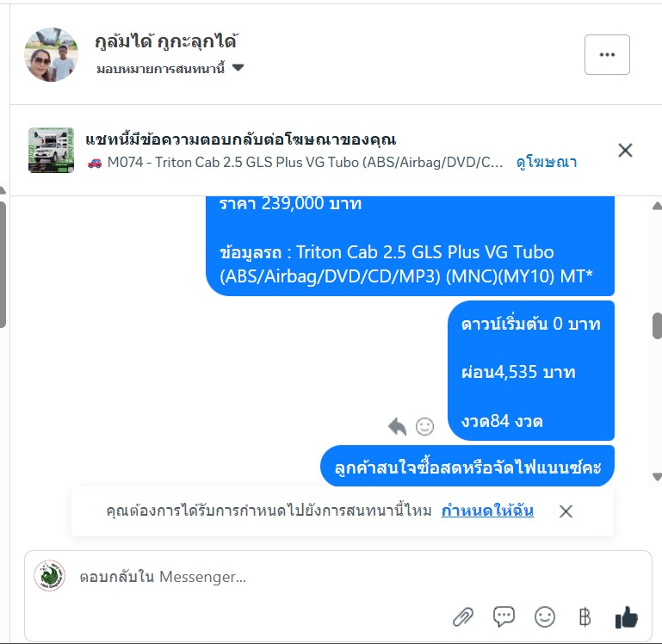
Task: Click the chat scroll up arrow
Action: coord(657,206)
